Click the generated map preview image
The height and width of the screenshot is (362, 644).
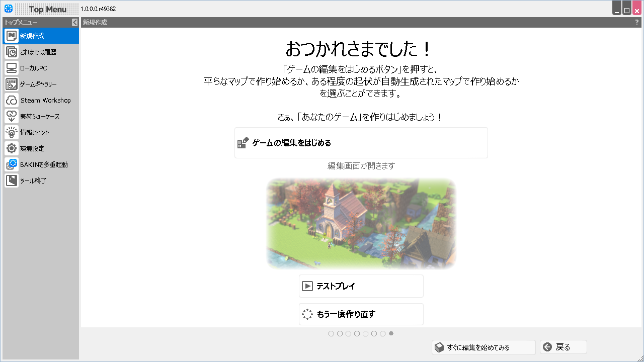(361, 223)
